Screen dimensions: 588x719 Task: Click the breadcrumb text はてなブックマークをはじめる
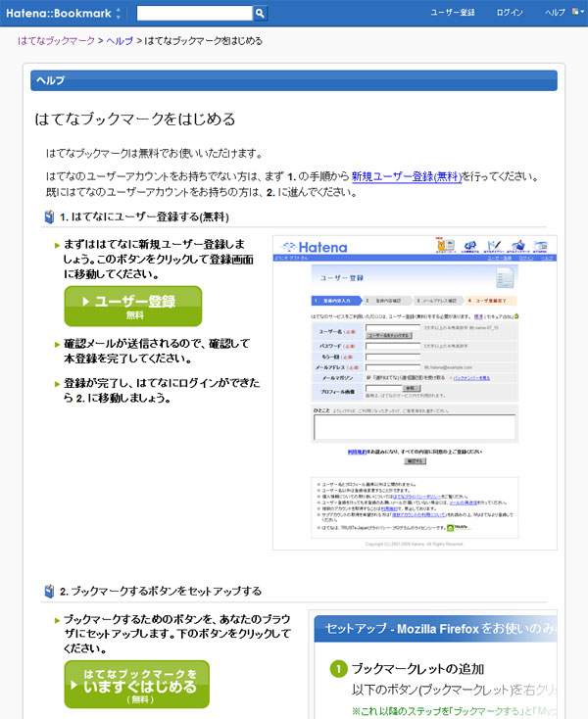(x=204, y=41)
